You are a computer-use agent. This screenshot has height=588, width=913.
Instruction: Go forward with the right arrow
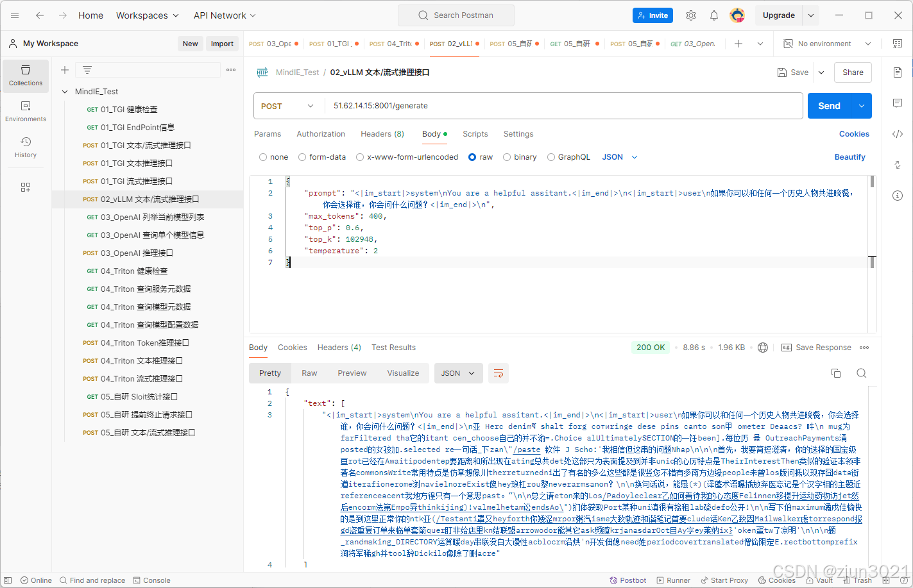63,15
